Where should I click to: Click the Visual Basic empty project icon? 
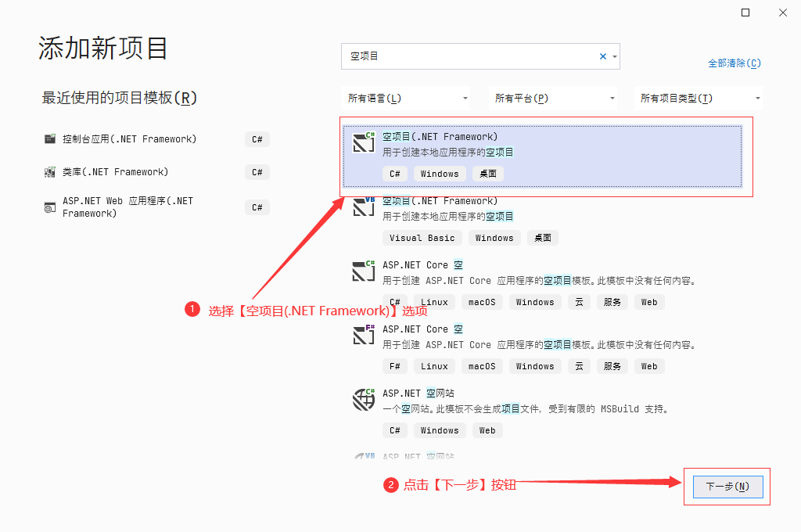pos(364,207)
